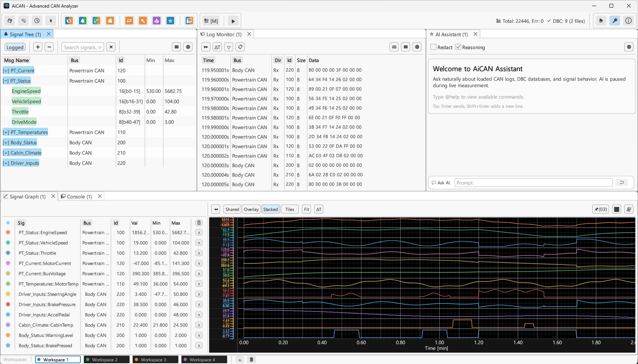Remove Cabin_Climate::CabinTemp with its x button

(x=199, y=325)
